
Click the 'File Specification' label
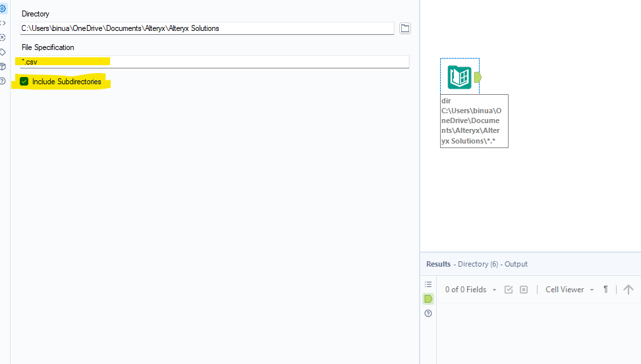click(x=48, y=47)
